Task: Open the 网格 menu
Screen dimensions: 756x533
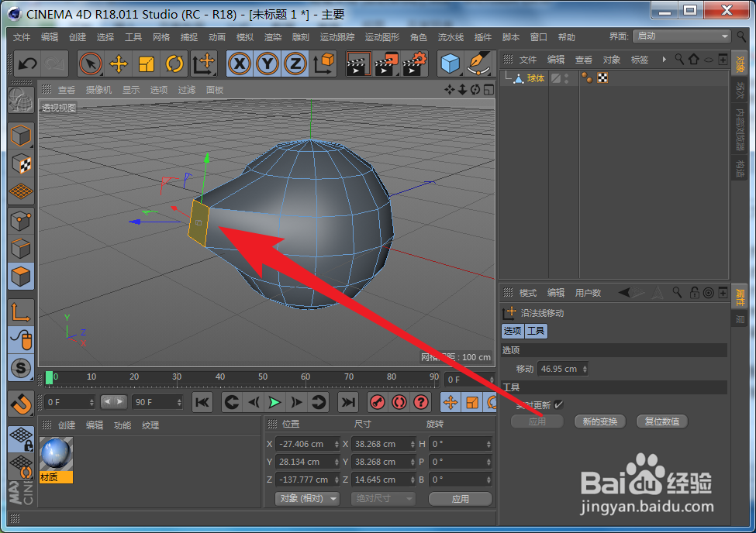Action: (161, 37)
